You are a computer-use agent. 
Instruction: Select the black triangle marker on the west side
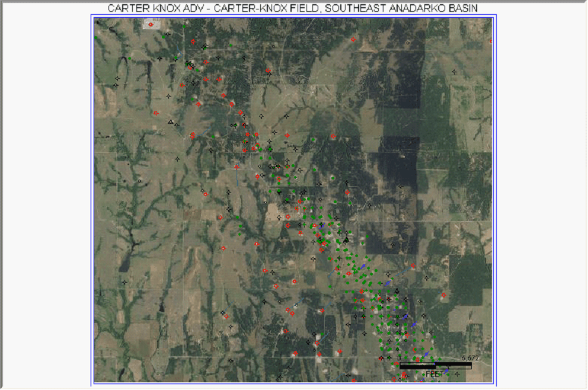point(171,122)
